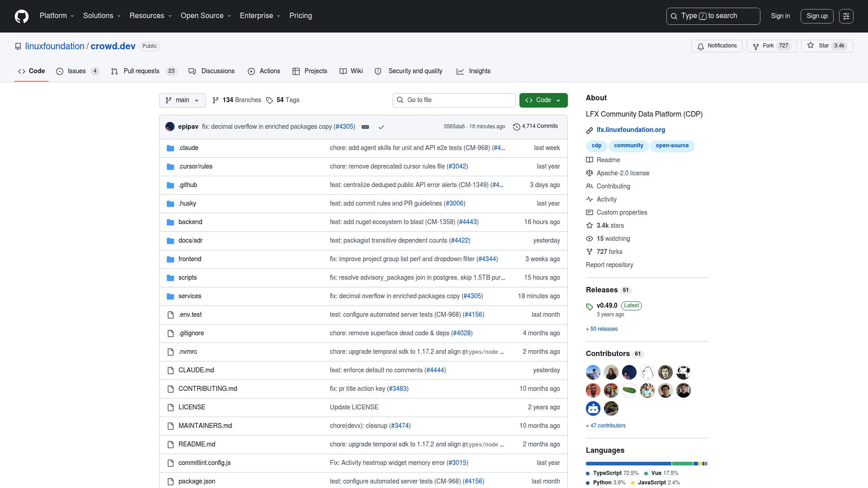Screen dimensions: 868x488
Task: Switch to the Actions tab
Action: click(264, 71)
